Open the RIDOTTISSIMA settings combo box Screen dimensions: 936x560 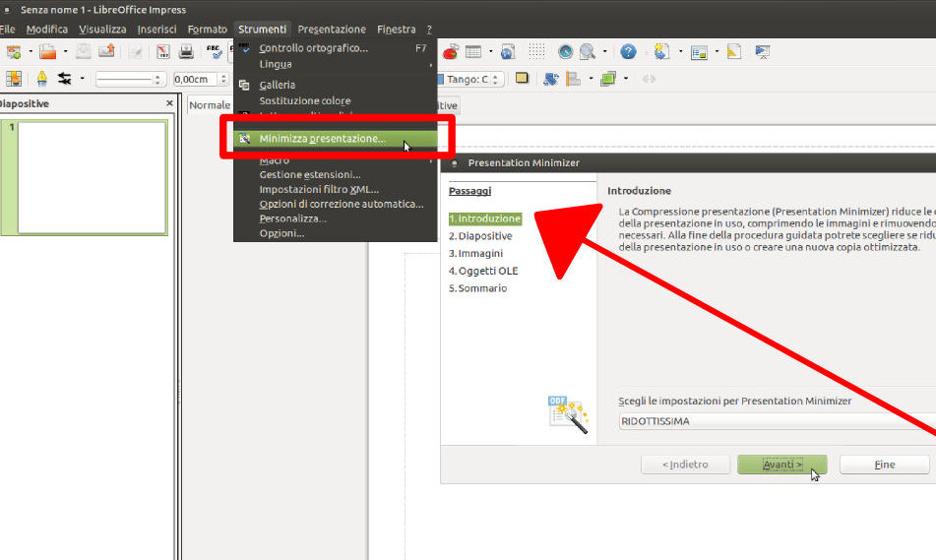[778, 421]
